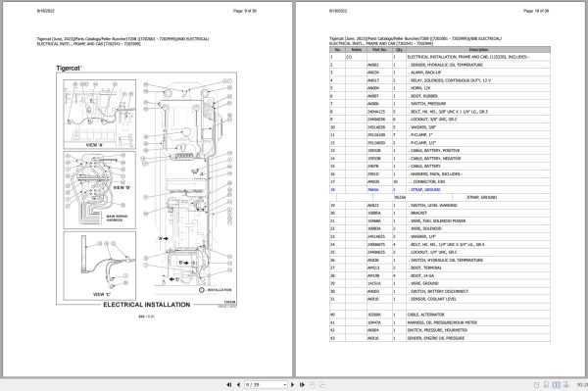Click the CABLE, BATTERY, NEGATIVE cell

click(x=478, y=159)
